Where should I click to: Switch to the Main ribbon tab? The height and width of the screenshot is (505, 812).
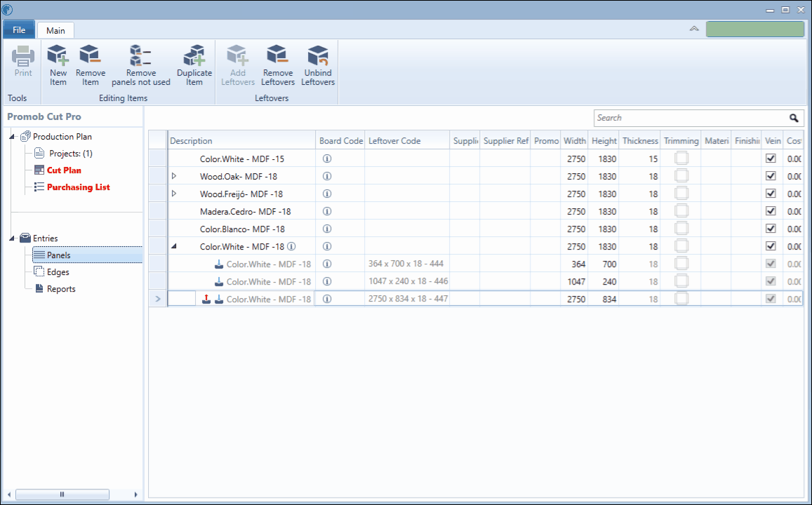click(x=55, y=31)
